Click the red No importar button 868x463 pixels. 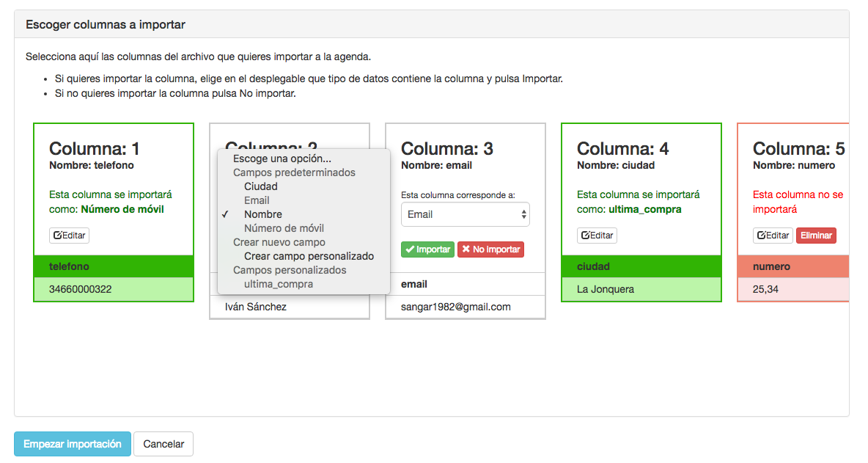[x=490, y=249]
